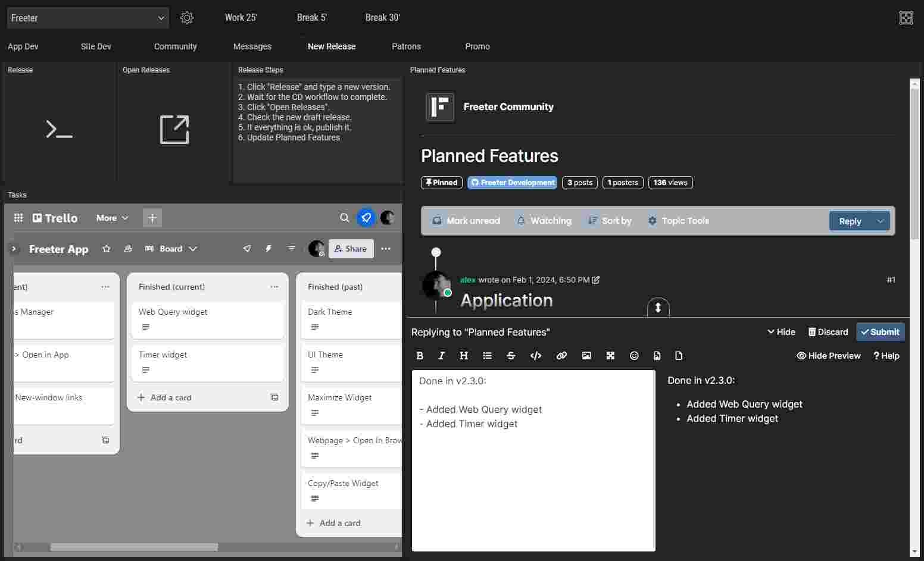The height and width of the screenshot is (561, 924).
Task: Switch to the App Dev tab
Action: point(23,46)
